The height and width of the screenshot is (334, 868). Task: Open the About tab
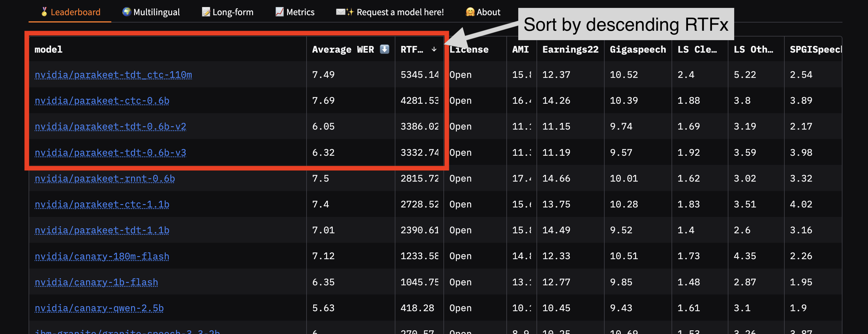(x=483, y=12)
